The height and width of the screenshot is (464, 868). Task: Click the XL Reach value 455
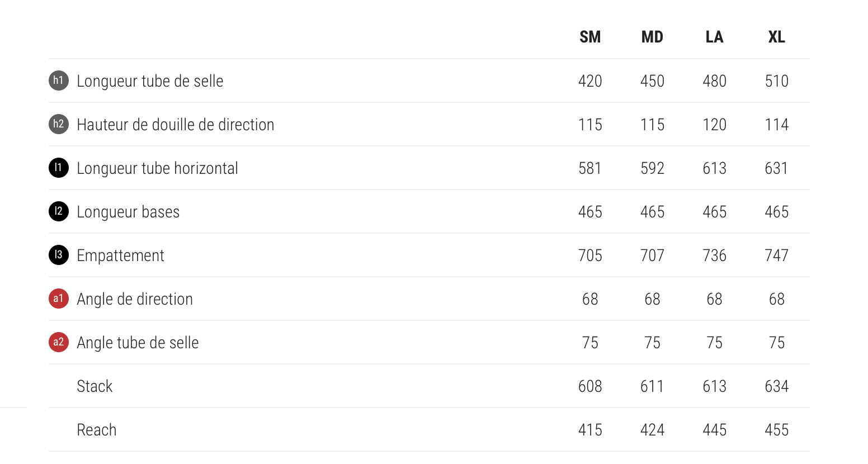tap(776, 430)
